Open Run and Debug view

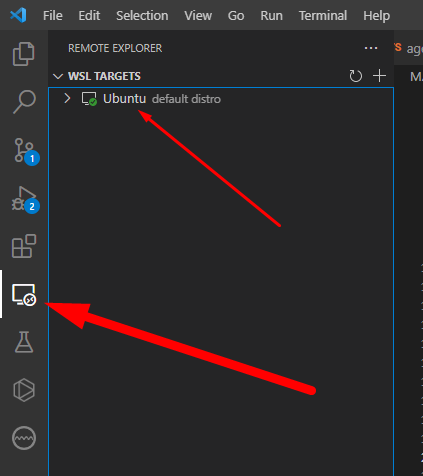tap(25, 200)
